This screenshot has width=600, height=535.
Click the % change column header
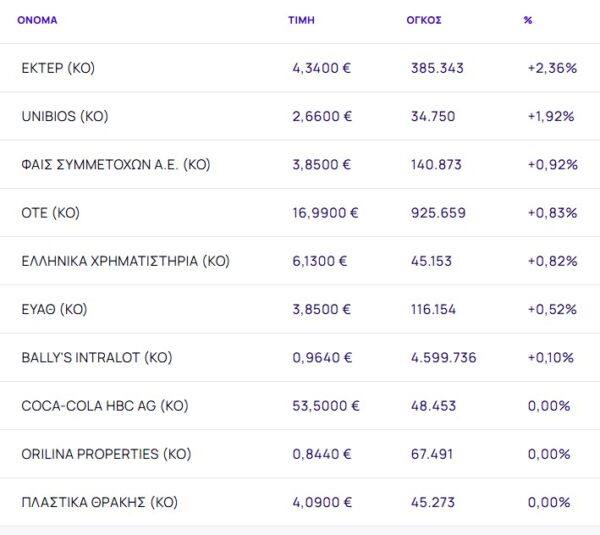tap(527, 20)
